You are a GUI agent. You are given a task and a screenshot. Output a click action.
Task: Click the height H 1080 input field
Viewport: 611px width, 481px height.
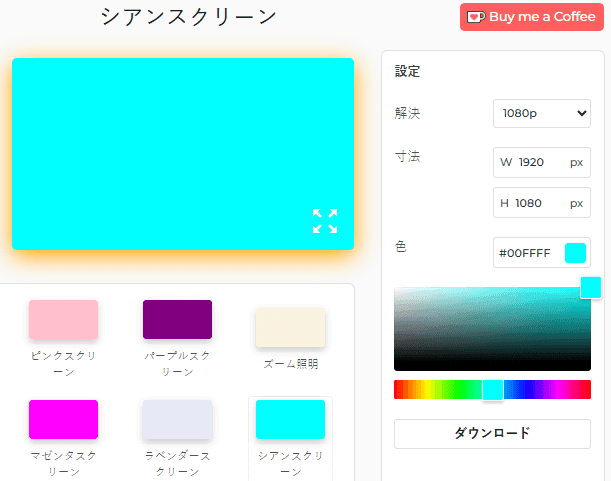(541, 203)
